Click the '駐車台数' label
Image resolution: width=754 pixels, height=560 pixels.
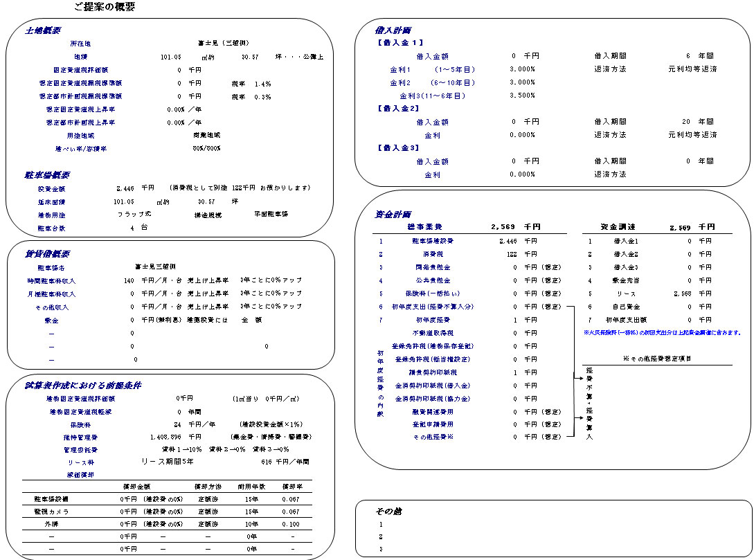click(x=51, y=228)
